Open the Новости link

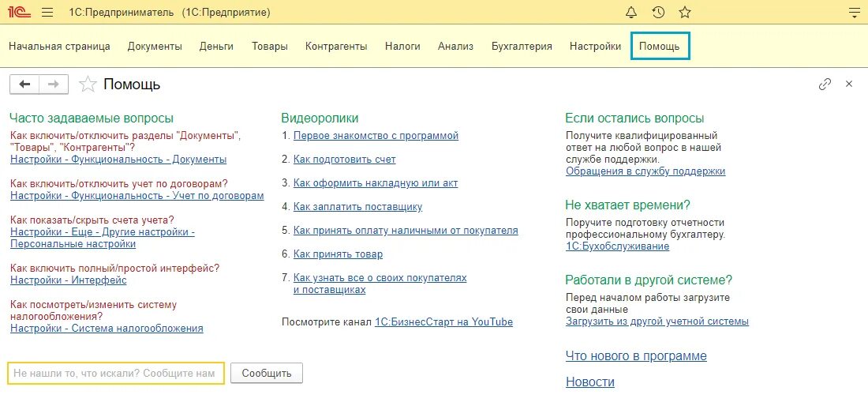[590, 382]
